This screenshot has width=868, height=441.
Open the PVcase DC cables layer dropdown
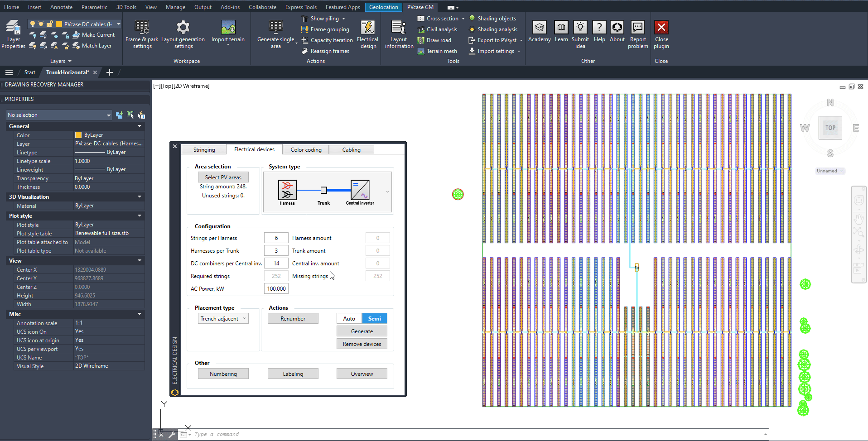tap(119, 24)
